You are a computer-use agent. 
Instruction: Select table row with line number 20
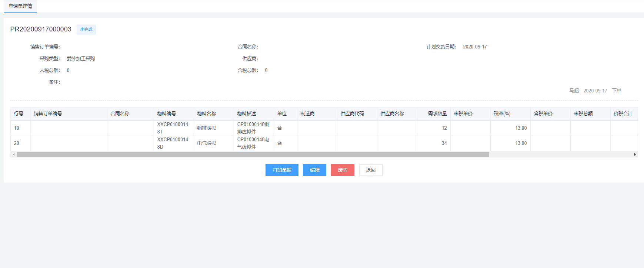(x=17, y=143)
